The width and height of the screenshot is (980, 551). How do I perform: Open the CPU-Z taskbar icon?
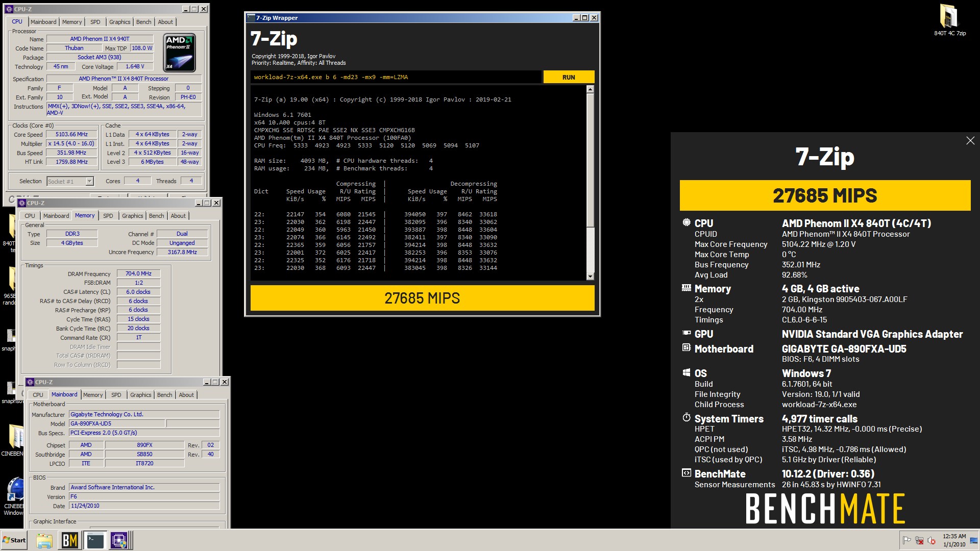[x=119, y=540]
